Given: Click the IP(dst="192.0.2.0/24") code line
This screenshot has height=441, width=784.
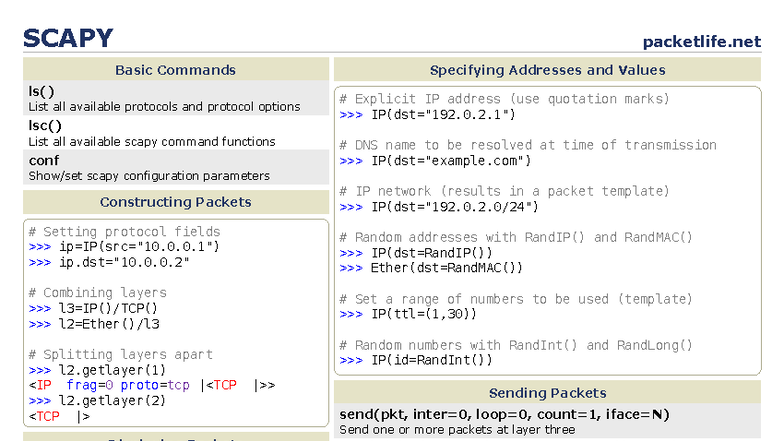Looking at the screenshot, I should [x=439, y=206].
